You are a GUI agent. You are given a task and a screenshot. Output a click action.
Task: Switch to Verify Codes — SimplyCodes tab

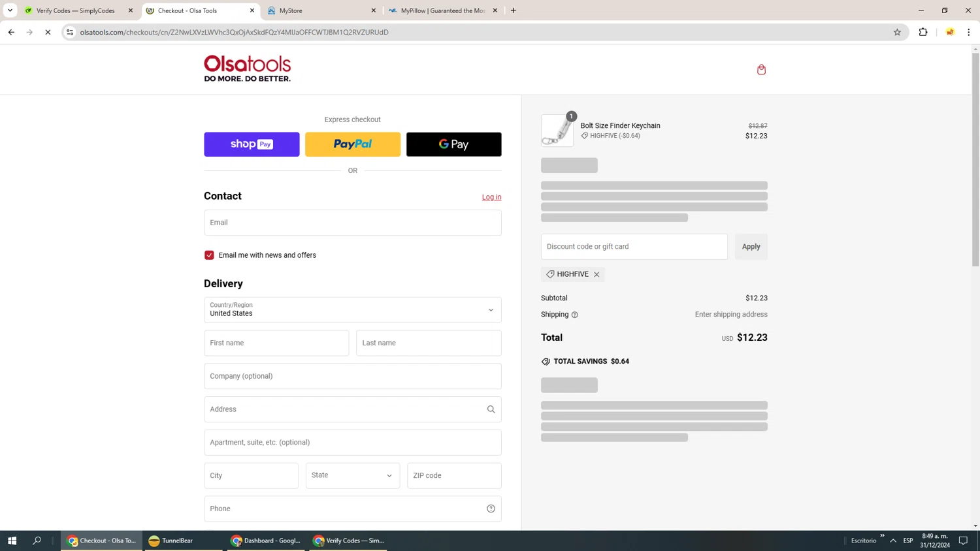pos(78,10)
